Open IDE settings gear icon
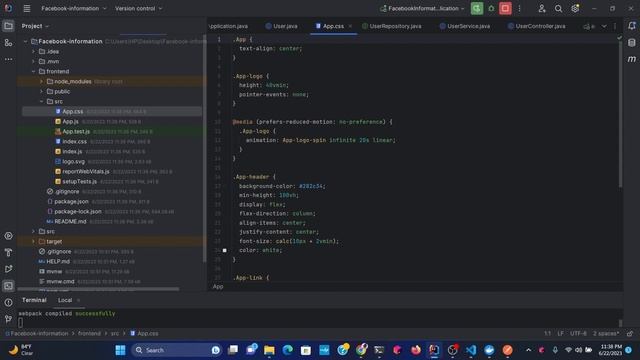 575,8
